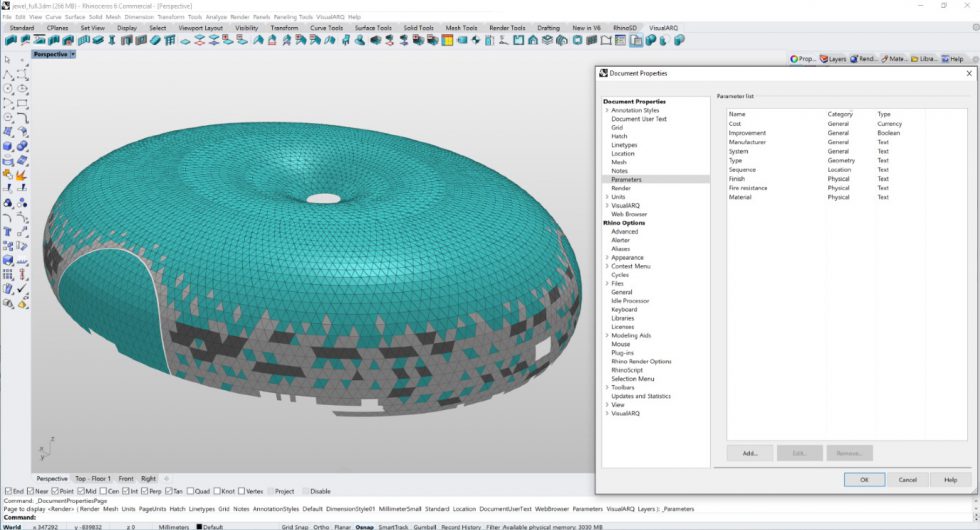The width and height of the screenshot is (980, 530).
Task: Expand the Annotation Styles tree node
Action: pyautogui.click(x=607, y=110)
